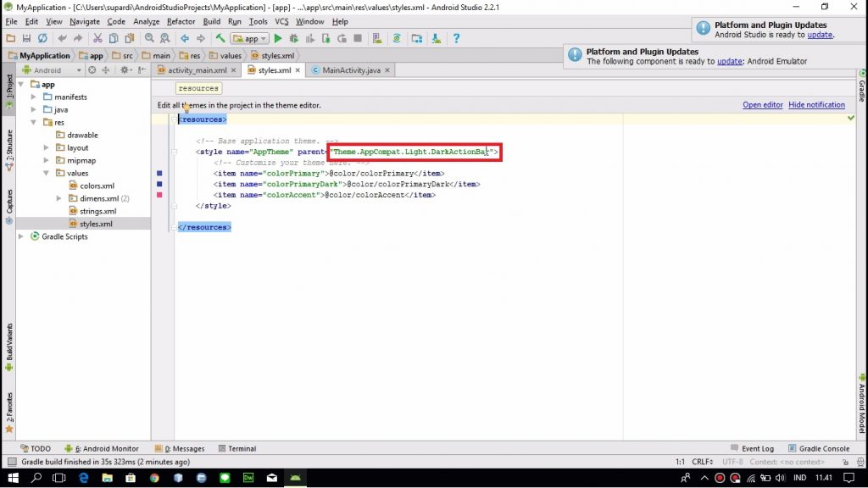Open the Refactor menu

point(181,21)
